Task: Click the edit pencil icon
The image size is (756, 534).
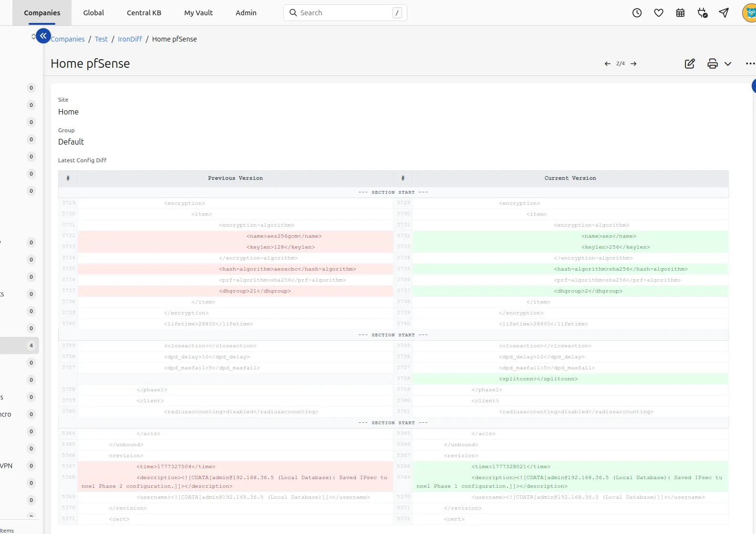Action: point(690,63)
